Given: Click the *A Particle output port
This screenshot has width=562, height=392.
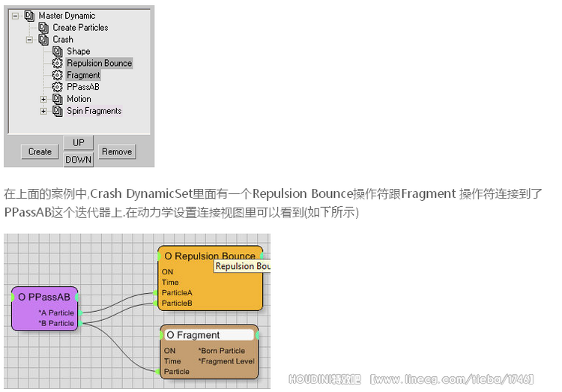Looking at the screenshot, I should 80,313.
